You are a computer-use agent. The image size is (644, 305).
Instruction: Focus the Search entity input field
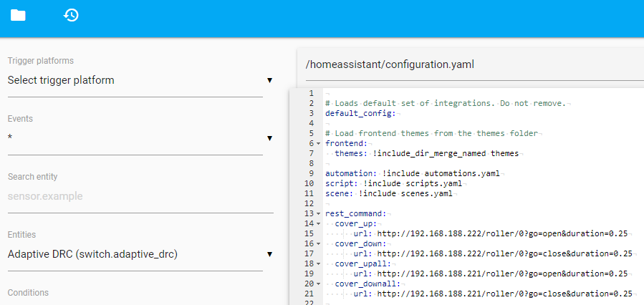[x=140, y=196]
